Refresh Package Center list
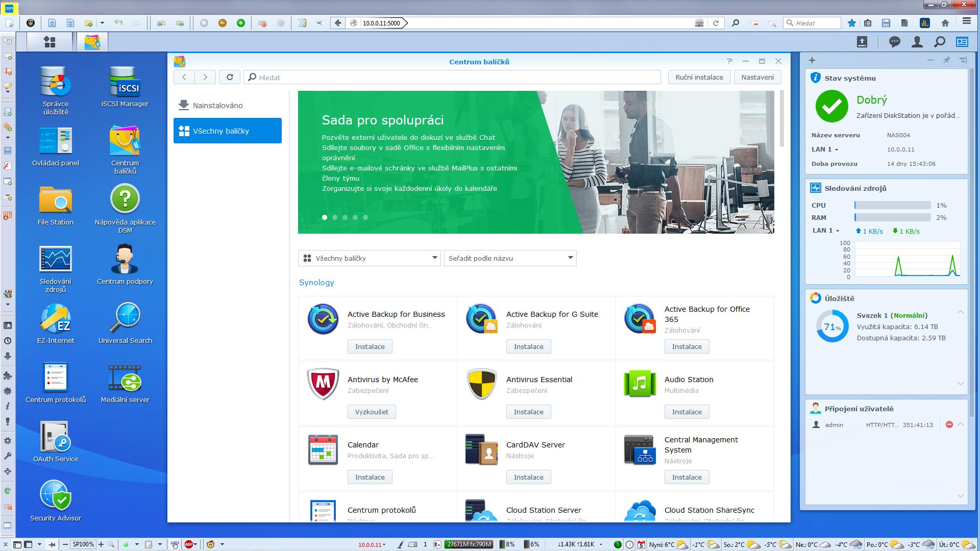 [230, 77]
